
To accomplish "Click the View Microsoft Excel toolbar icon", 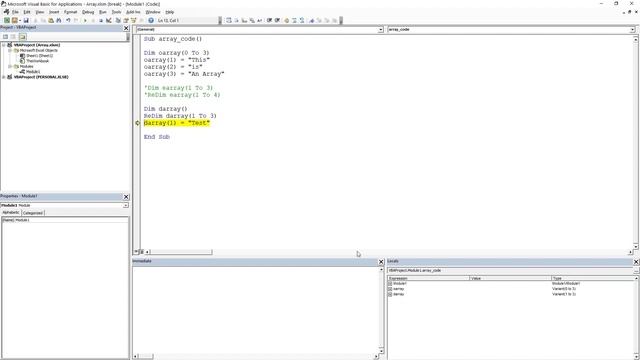I will click(7, 20).
